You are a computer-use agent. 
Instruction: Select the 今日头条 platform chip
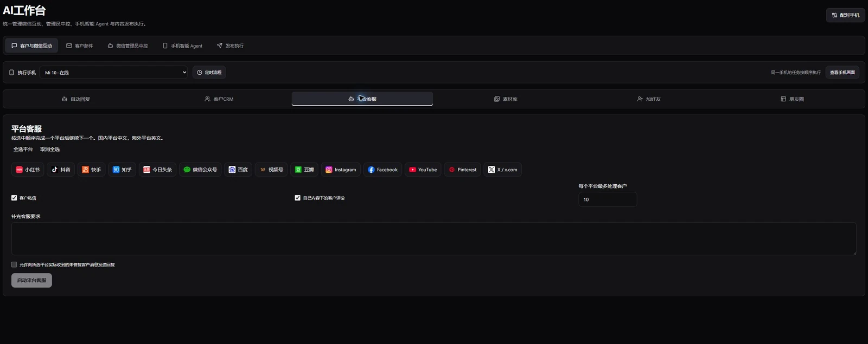point(157,170)
